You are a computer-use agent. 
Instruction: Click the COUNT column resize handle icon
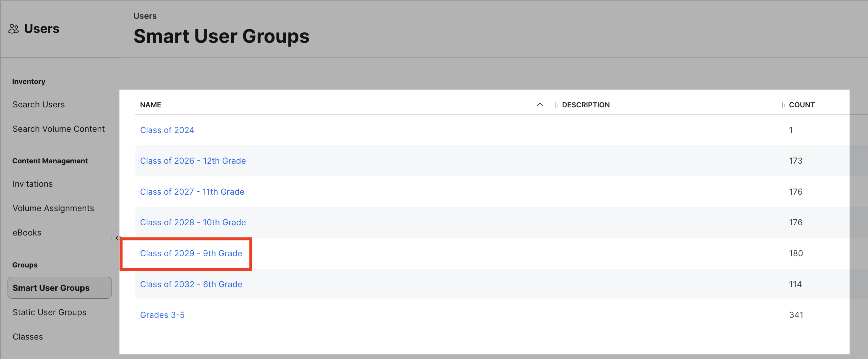782,105
